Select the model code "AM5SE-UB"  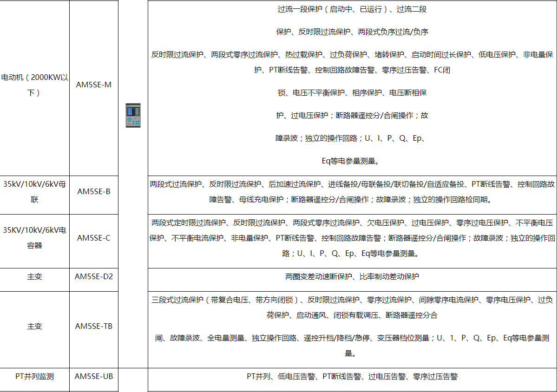pos(94,376)
